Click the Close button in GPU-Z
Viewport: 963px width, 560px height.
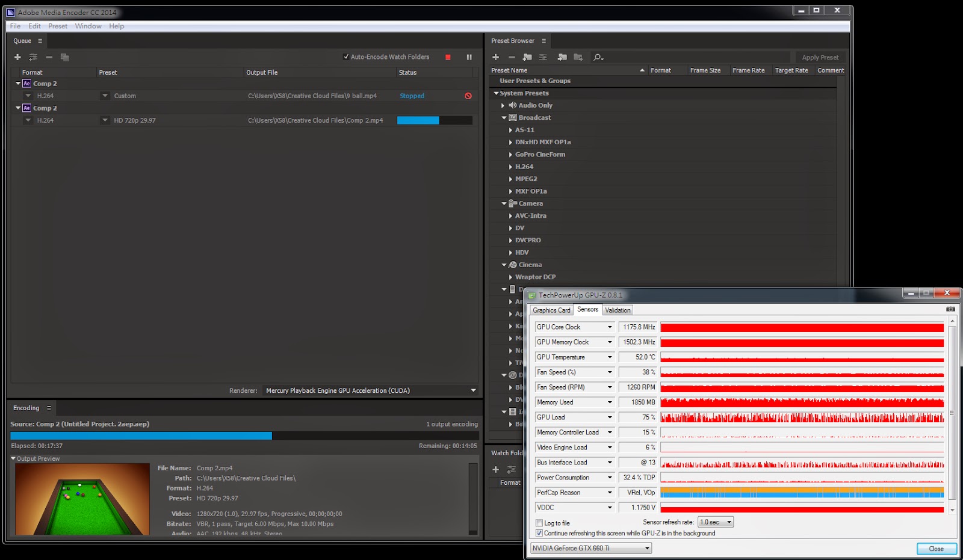pos(937,549)
